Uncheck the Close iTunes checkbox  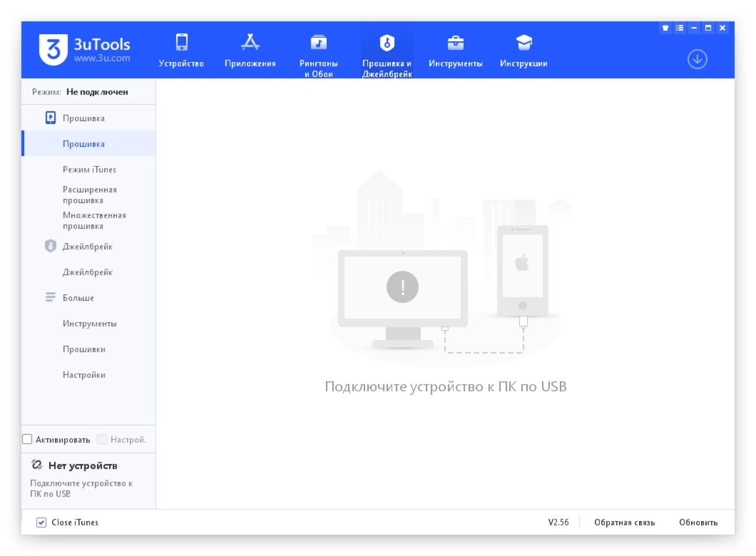pyautogui.click(x=41, y=522)
